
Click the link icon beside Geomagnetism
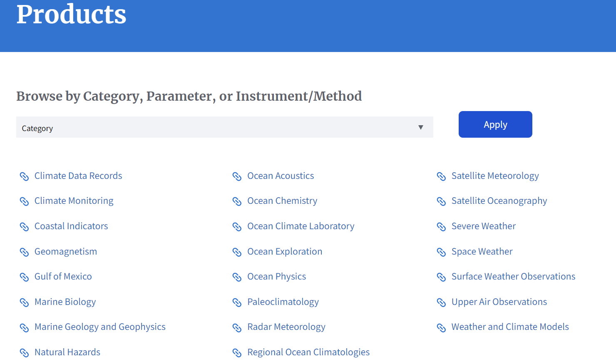(x=24, y=252)
